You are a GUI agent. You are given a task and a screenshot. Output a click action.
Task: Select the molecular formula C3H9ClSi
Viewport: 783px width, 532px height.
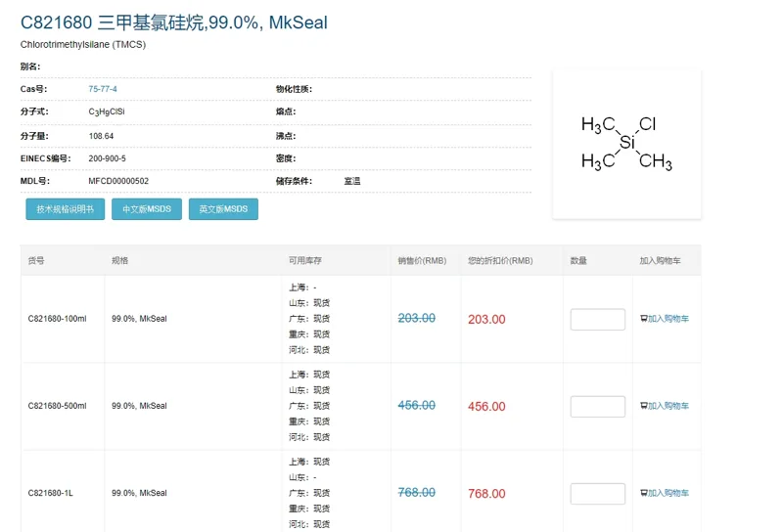pyautogui.click(x=107, y=111)
